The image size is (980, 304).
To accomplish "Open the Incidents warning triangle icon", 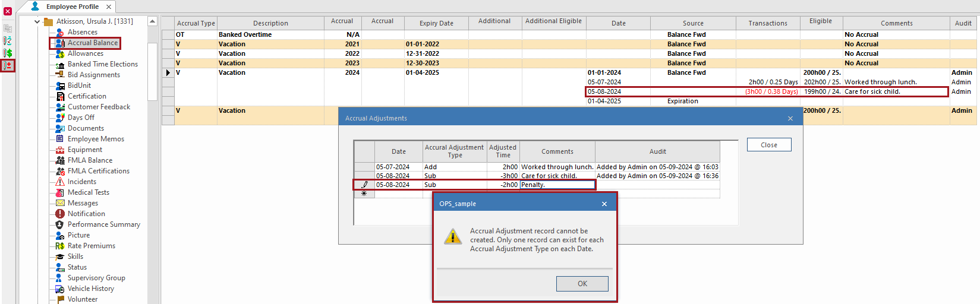I will [60, 182].
